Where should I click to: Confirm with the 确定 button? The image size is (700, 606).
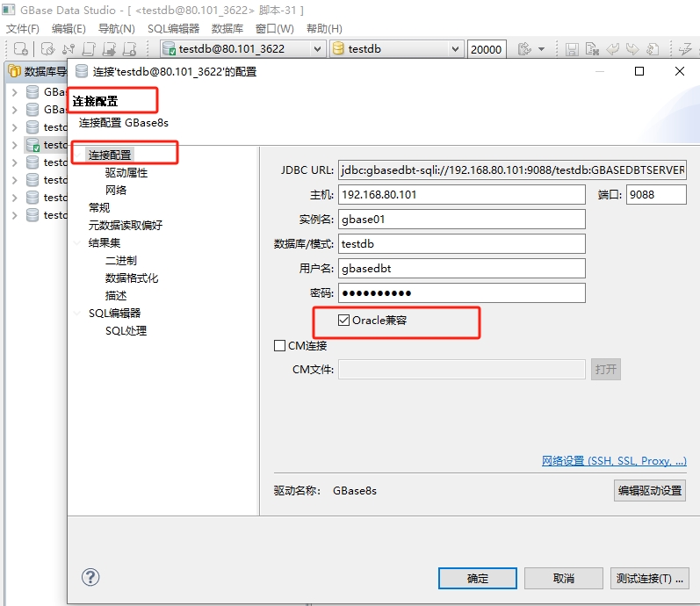click(x=478, y=578)
